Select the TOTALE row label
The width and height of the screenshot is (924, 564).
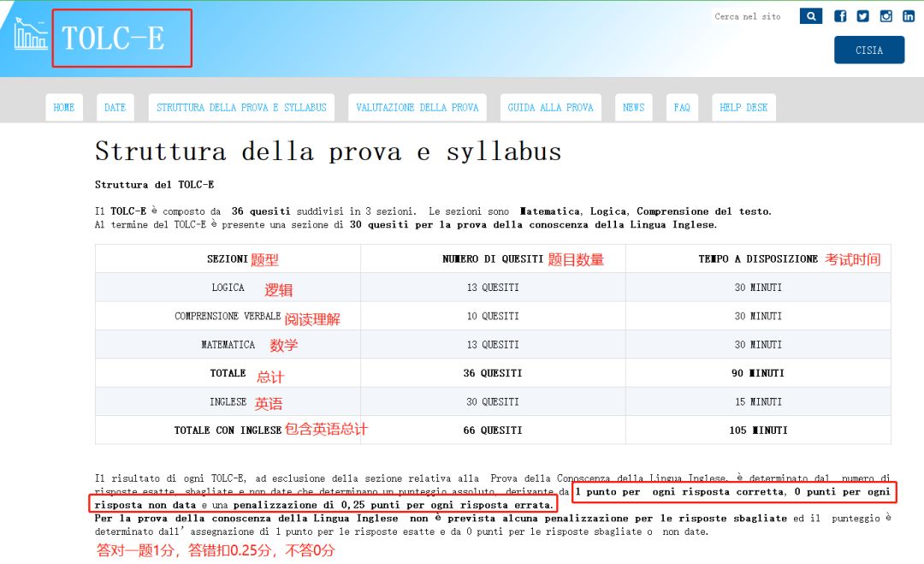[x=228, y=373]
